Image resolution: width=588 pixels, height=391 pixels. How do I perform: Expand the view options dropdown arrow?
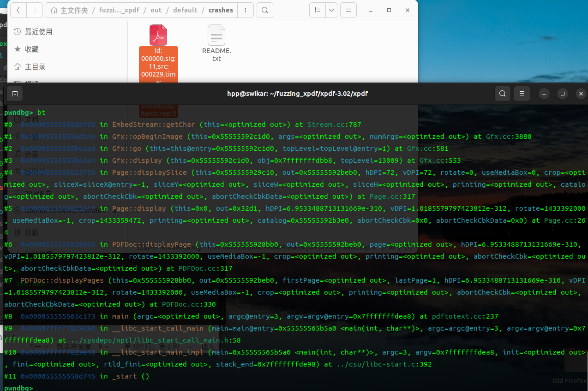tap(331, 10)
